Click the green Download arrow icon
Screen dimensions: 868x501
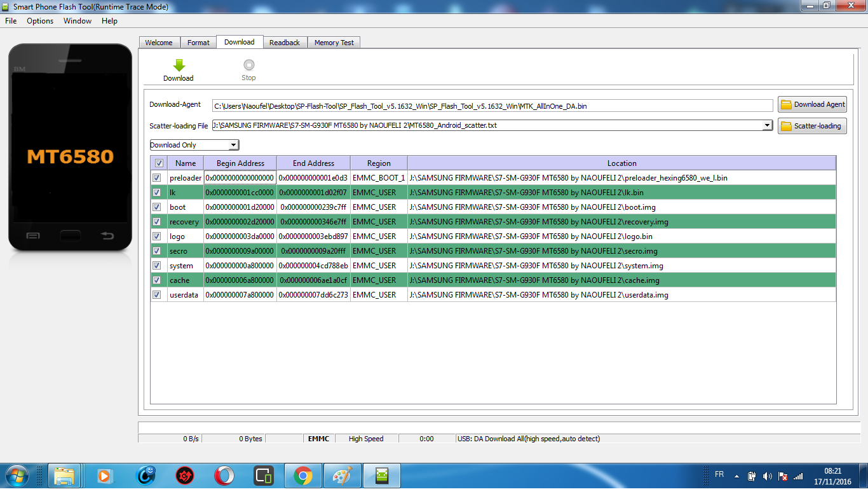[x=179, y=65]
